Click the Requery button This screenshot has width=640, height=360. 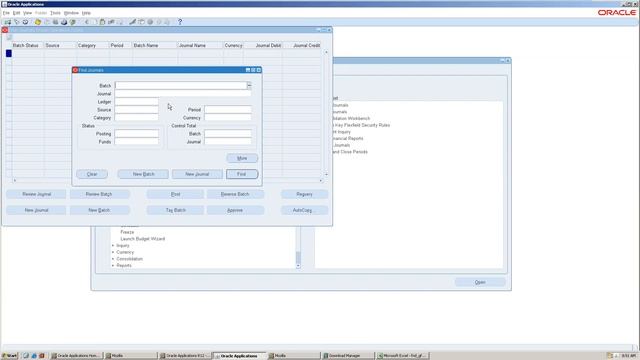(x=304, y=194)
